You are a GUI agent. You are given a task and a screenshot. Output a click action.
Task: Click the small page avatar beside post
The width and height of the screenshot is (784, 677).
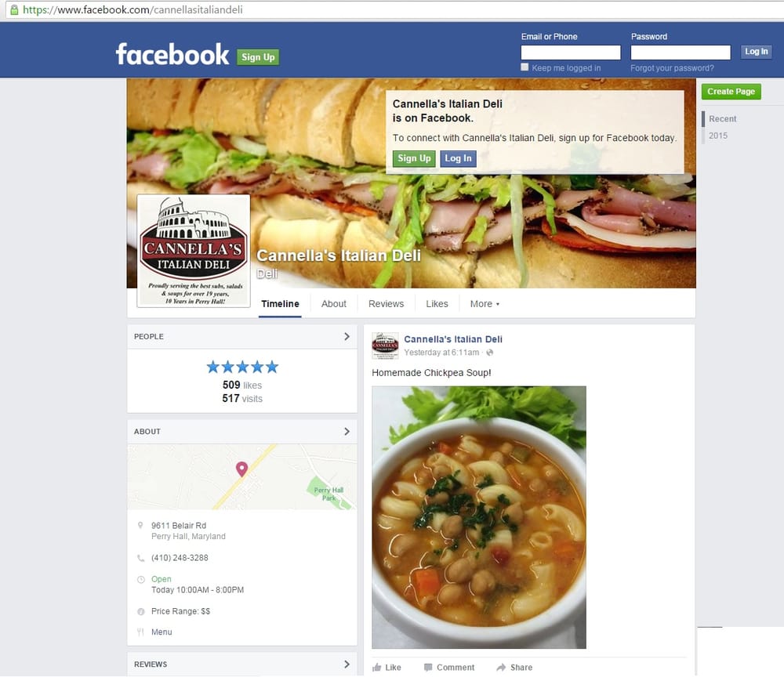coord(385,346)
